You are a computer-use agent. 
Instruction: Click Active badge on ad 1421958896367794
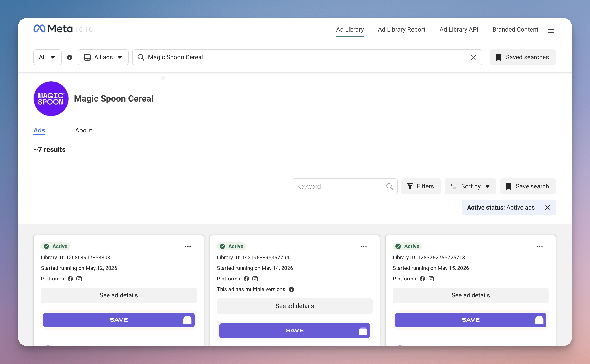point(231,246)
